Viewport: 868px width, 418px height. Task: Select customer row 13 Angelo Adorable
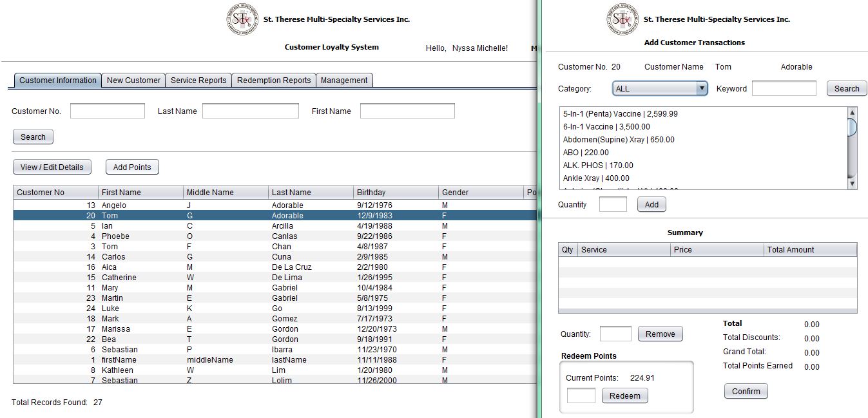[x=275, y=205]
